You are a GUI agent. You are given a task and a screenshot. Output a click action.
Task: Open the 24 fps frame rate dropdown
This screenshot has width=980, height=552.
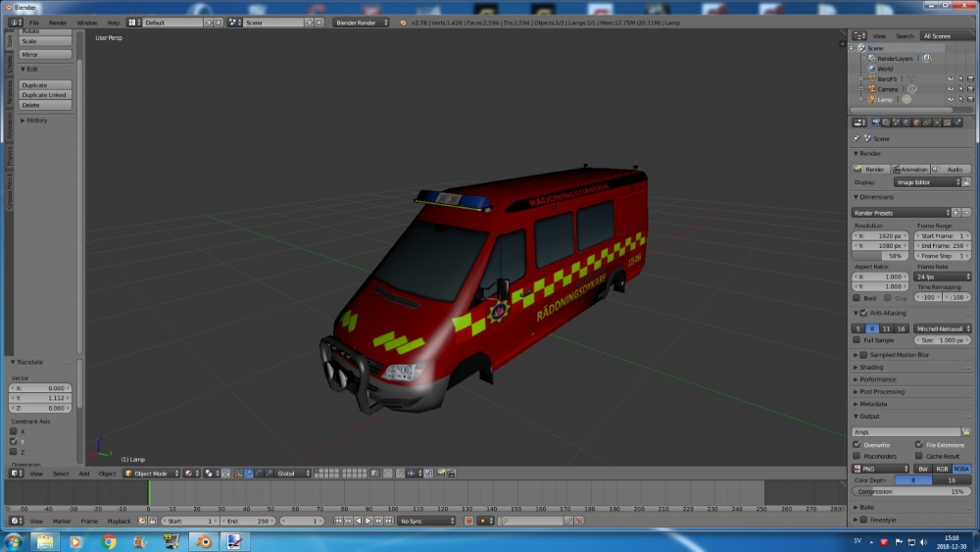[943, 276]
